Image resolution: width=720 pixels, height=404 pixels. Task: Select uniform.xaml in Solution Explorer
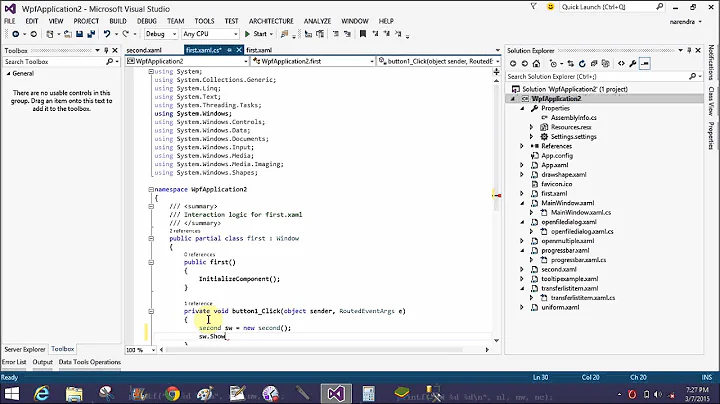click(x=560, y=307)
